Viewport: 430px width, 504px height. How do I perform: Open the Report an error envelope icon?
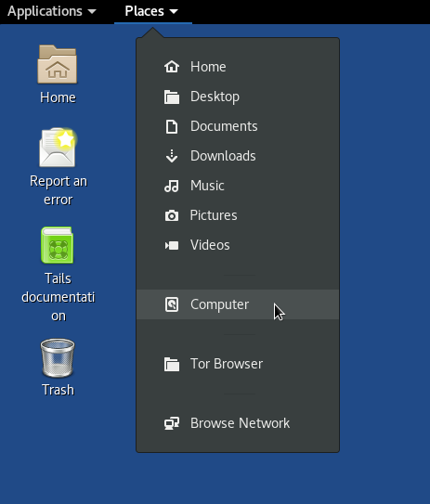click(58, 148)
